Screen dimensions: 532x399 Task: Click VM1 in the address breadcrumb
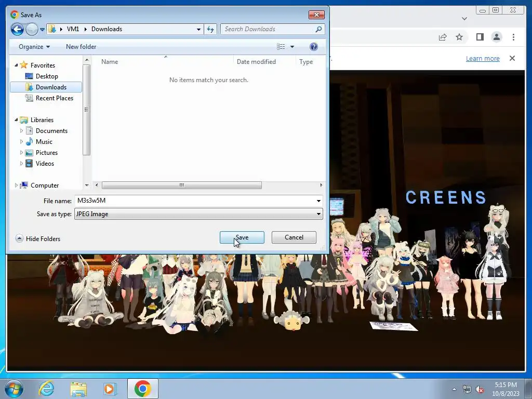(x=73, y=29)
